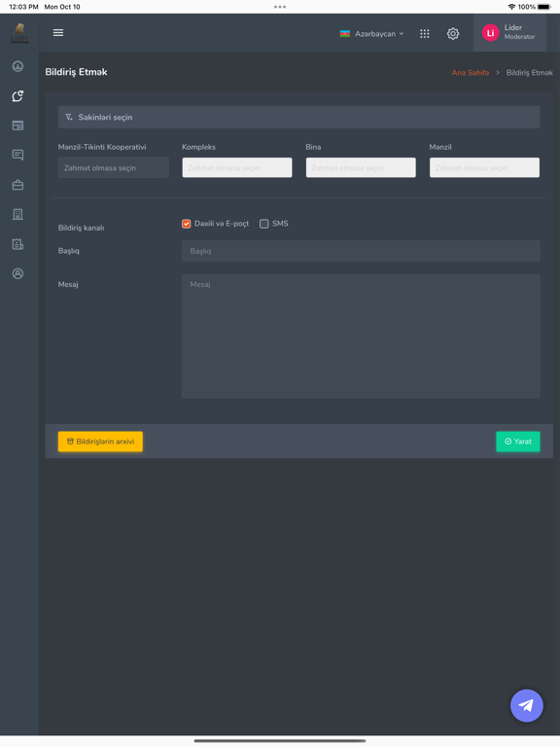
Task: Open the Mənzil-Tikinti Kooperativi dropdown
Action: pyautogui.click(x=114, y=167)
